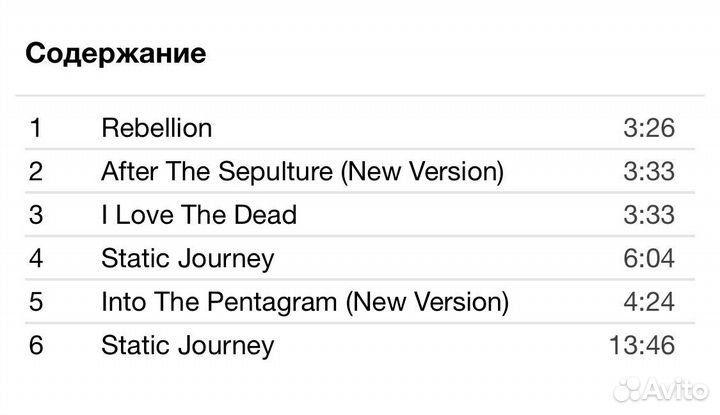
Task: Click track number 5
Action: point(36,301)
